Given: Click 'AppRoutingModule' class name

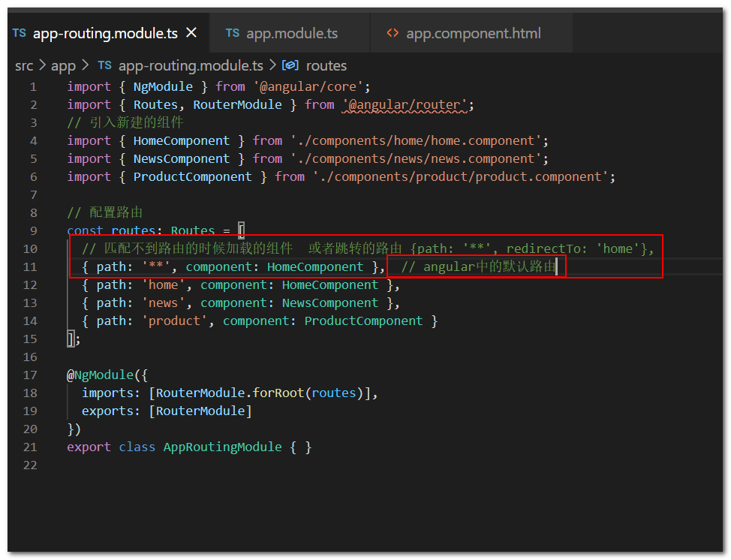Looking at the screenshot, I should (222, 447).
